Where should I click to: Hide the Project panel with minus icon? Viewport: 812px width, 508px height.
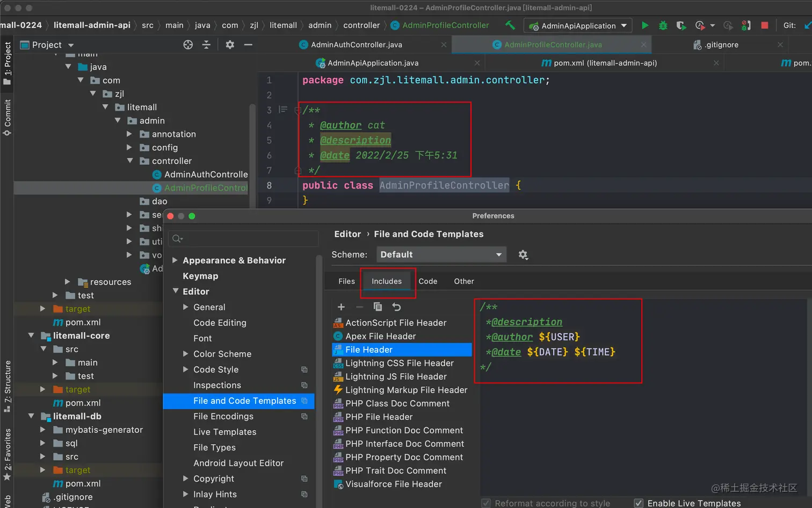(248, 45)
